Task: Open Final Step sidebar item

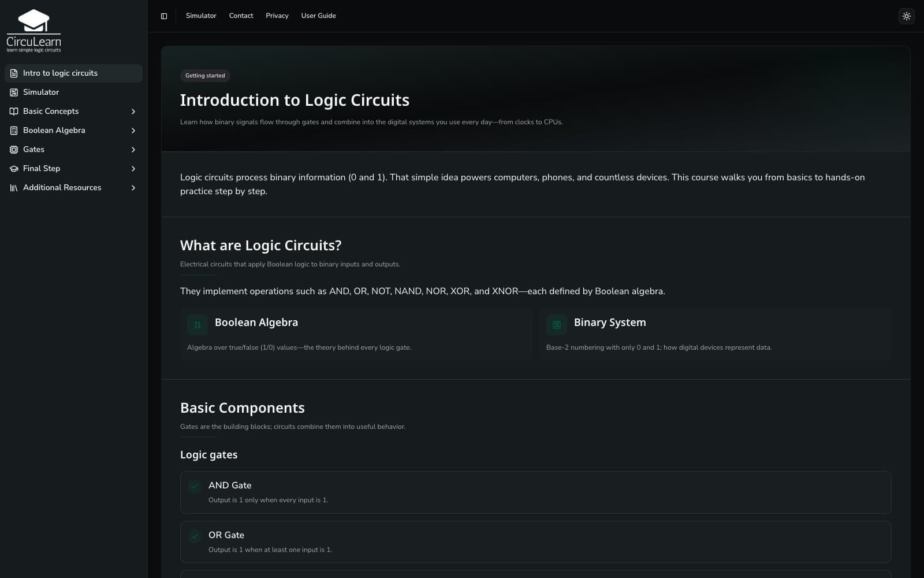Action: (73, 169)
